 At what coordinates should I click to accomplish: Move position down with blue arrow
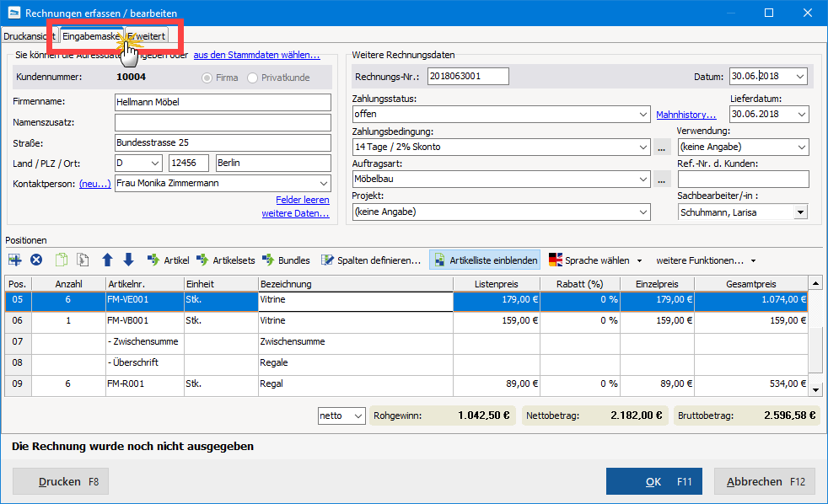pyautogui.click(x=128, y=260)
